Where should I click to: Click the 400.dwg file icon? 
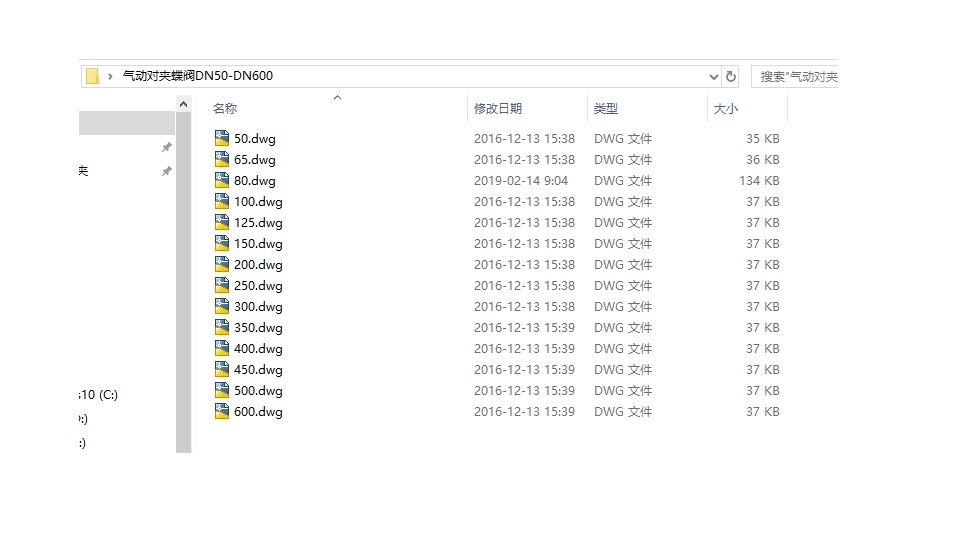point(222,348)
